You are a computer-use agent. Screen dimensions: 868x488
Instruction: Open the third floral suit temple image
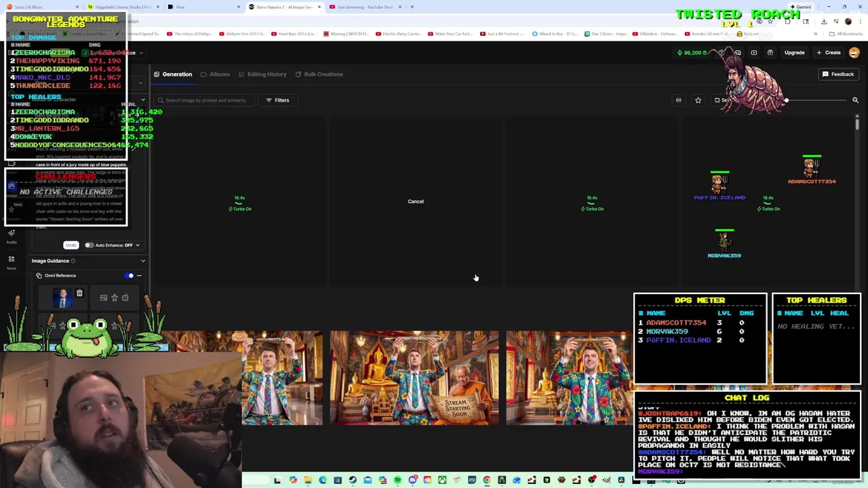click(569, 378)
